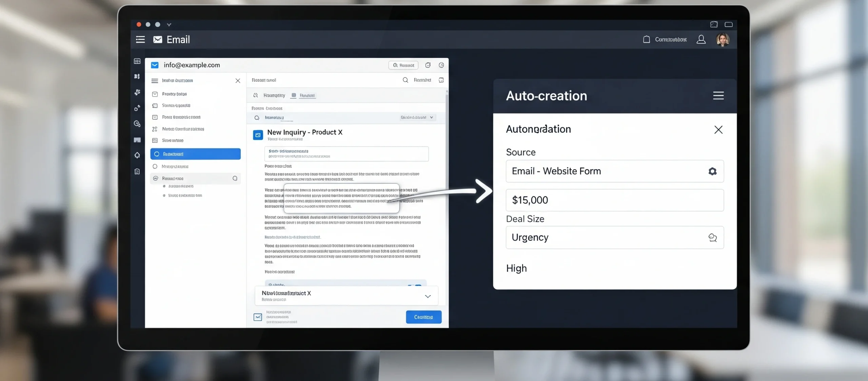Click the inbox tray icon in left rail
The height and width of the screenshot is (381, 868).
point(137,140)
